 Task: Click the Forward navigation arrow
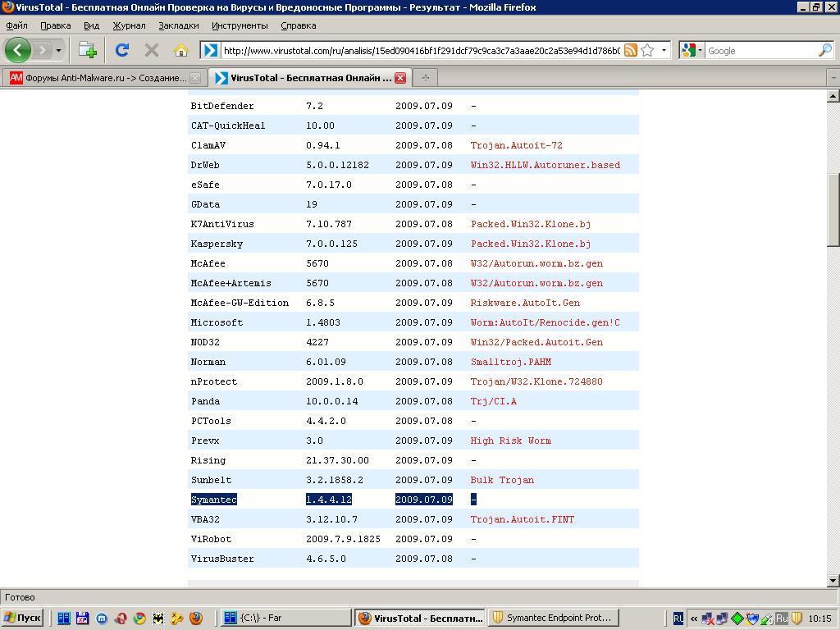43,50
